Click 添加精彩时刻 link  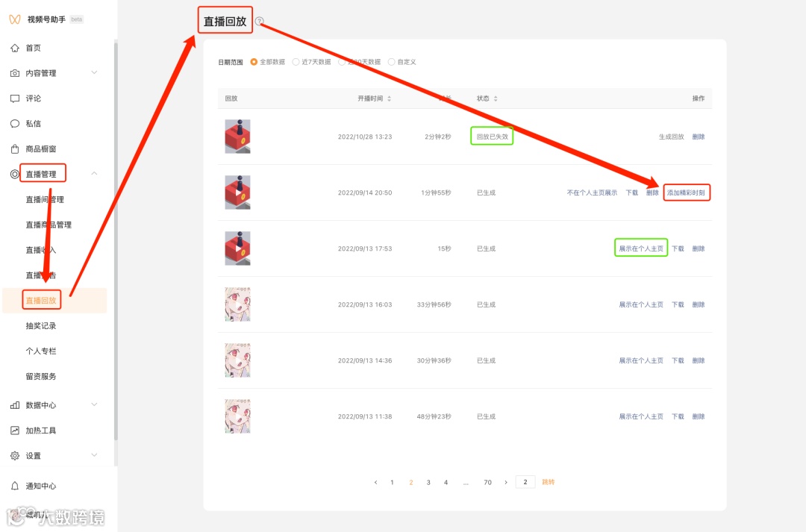(687, 193)
